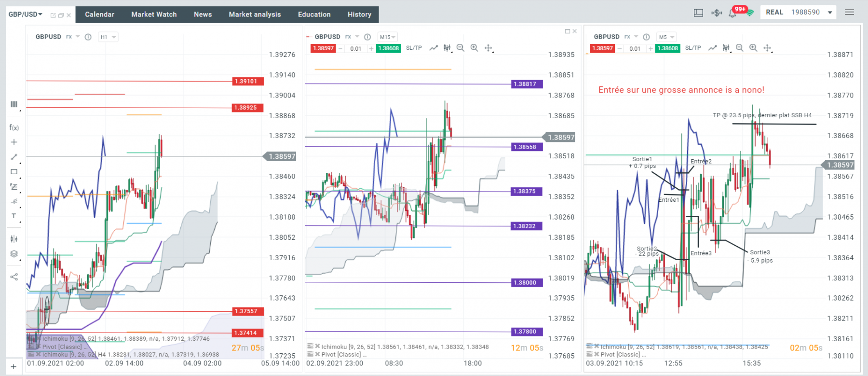The image size is (868, 376).
Task: Open the share chart icon
Action: 14,277
